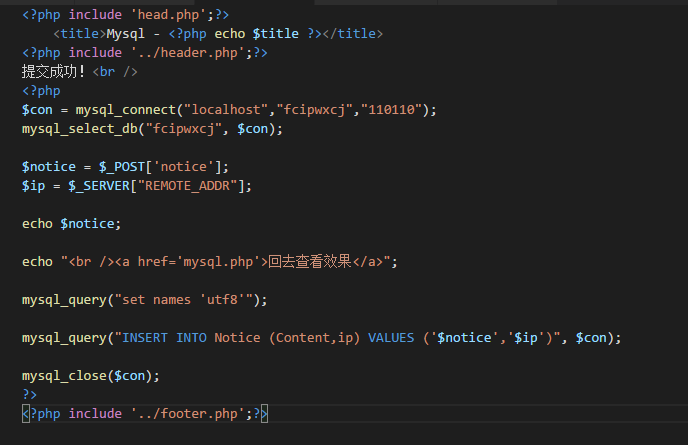Click the "REMOTE_ADDR" string
The height and width of the screenshot is (445, 688).
pyautogui.click(x=187, y=186)
